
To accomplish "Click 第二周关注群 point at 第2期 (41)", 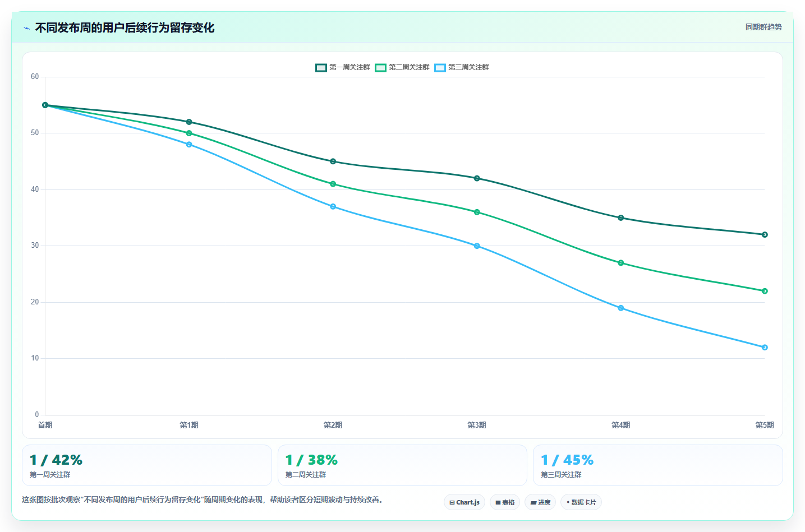I will (333, 184).
